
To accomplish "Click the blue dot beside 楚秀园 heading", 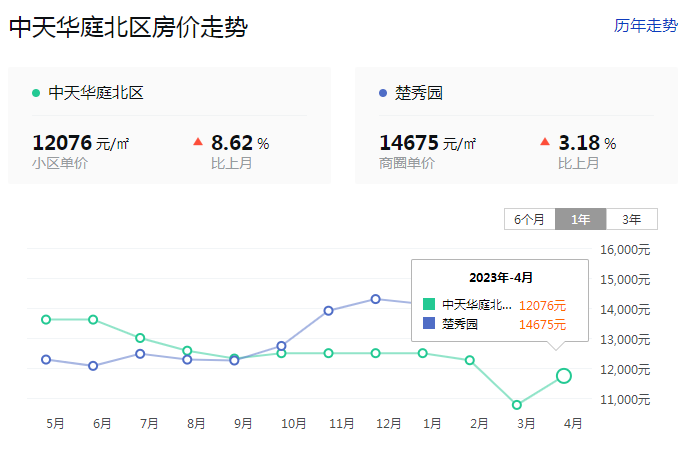I will 383,93.
